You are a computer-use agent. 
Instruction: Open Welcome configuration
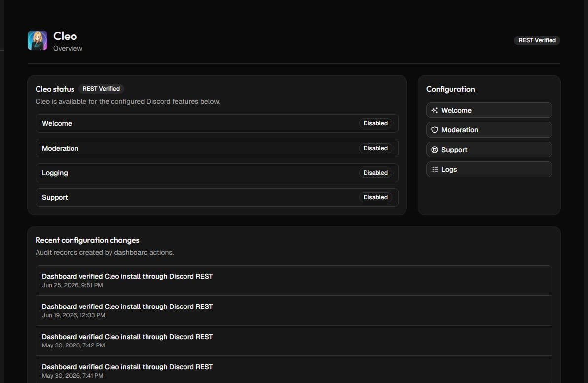[489, 110]
